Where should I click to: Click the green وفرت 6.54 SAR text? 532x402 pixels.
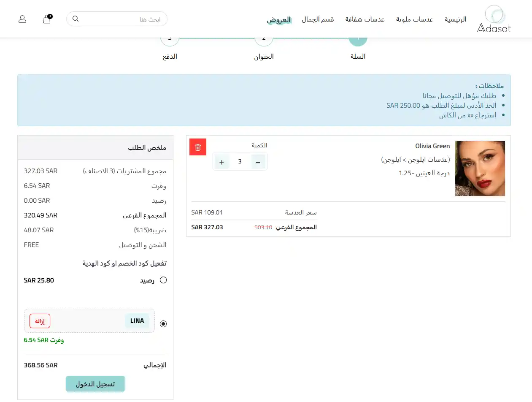click(x=44, y=340)
